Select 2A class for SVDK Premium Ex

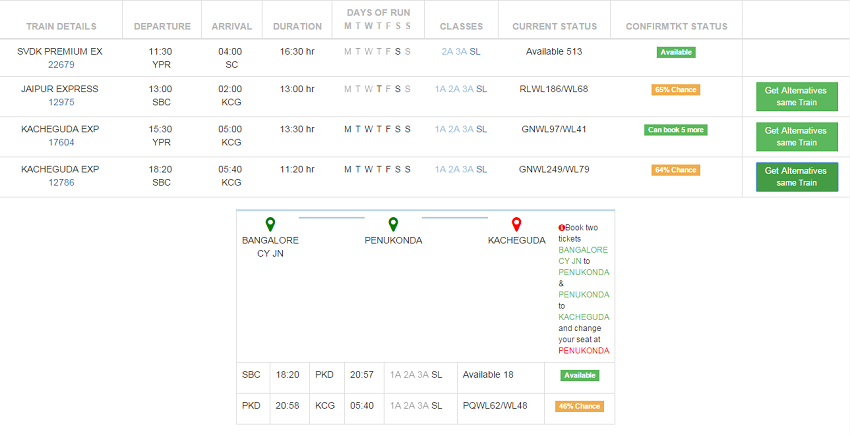click(x=447, y=51)
